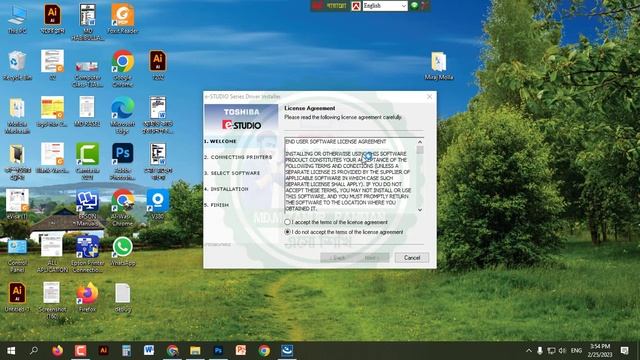Click the red Avro keyboard logo icon
Screen dimensions: 640x360
click(356, 6)
